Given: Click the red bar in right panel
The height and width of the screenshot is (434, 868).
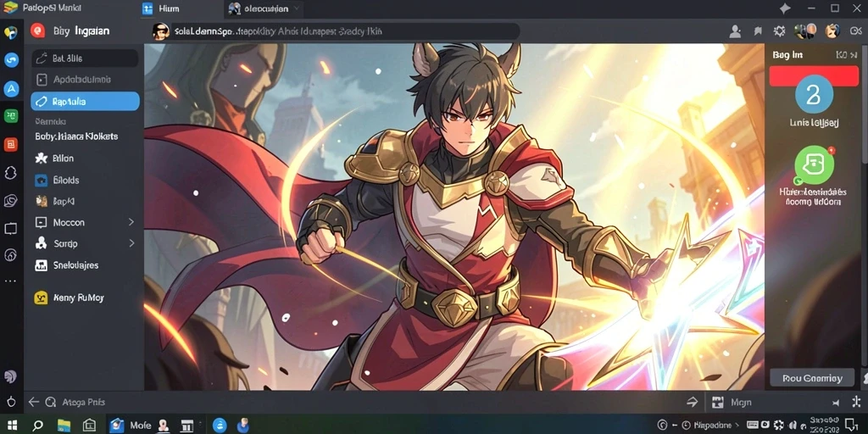Looking at the screenshot, I should [814, 76].
